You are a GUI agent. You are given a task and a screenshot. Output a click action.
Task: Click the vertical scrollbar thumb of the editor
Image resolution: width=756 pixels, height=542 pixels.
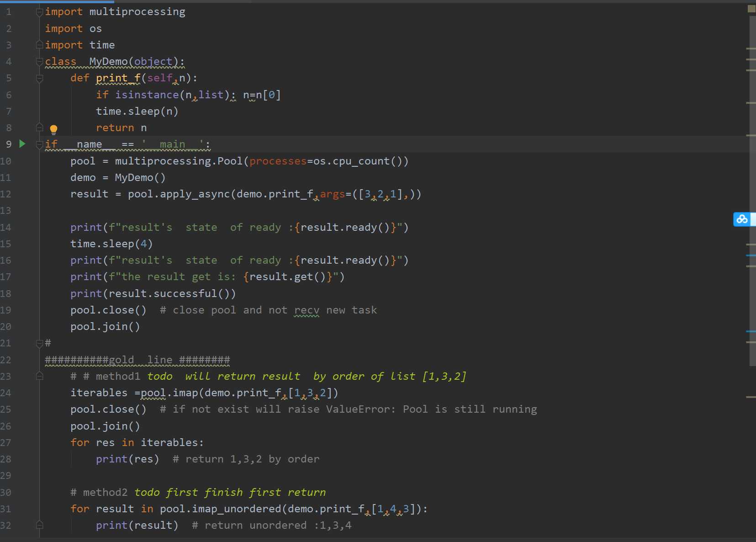pos(752,191)
